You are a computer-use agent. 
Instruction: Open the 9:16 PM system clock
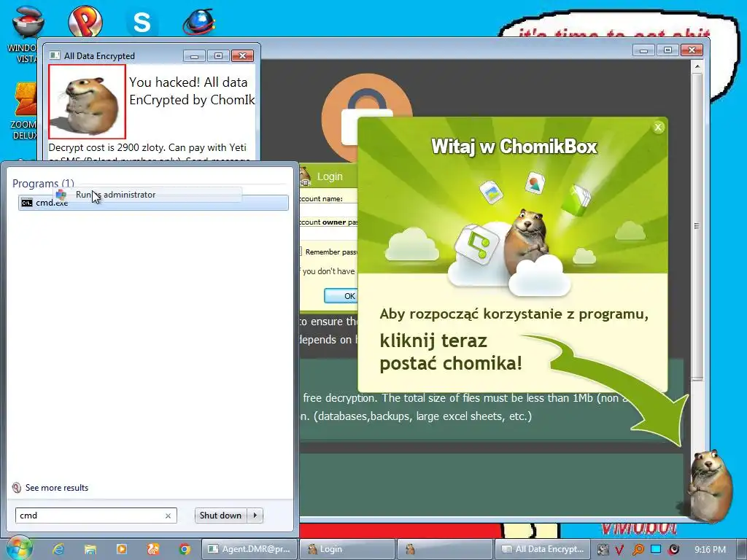point(710,550)
